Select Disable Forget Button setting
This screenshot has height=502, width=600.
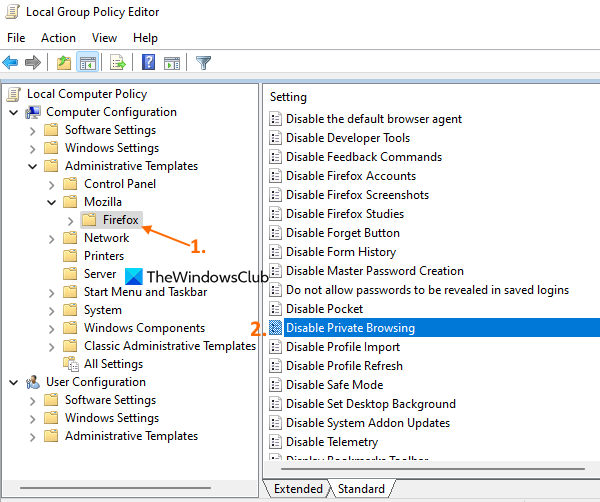[x=343, y=233]
